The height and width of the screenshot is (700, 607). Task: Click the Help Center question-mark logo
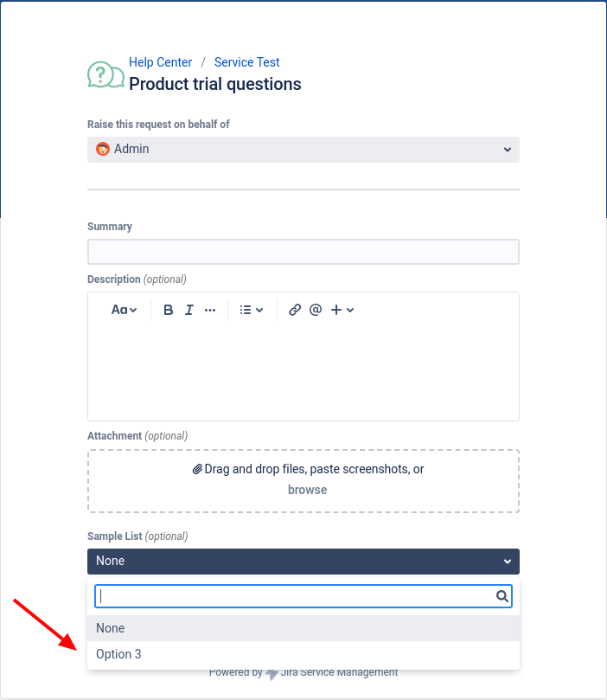pos(105,74)
